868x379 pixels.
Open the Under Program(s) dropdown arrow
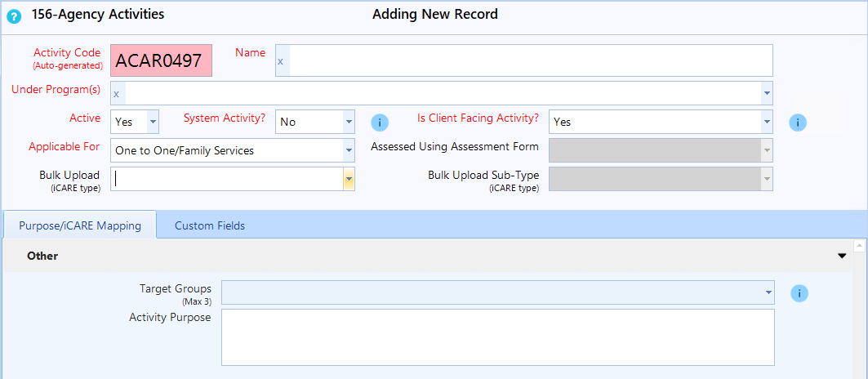click(766, 93)
